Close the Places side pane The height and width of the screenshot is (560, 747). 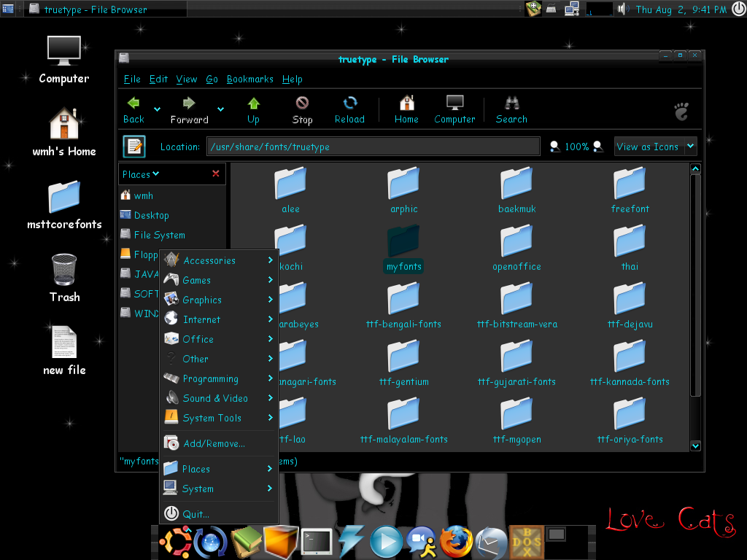[216, 174]
